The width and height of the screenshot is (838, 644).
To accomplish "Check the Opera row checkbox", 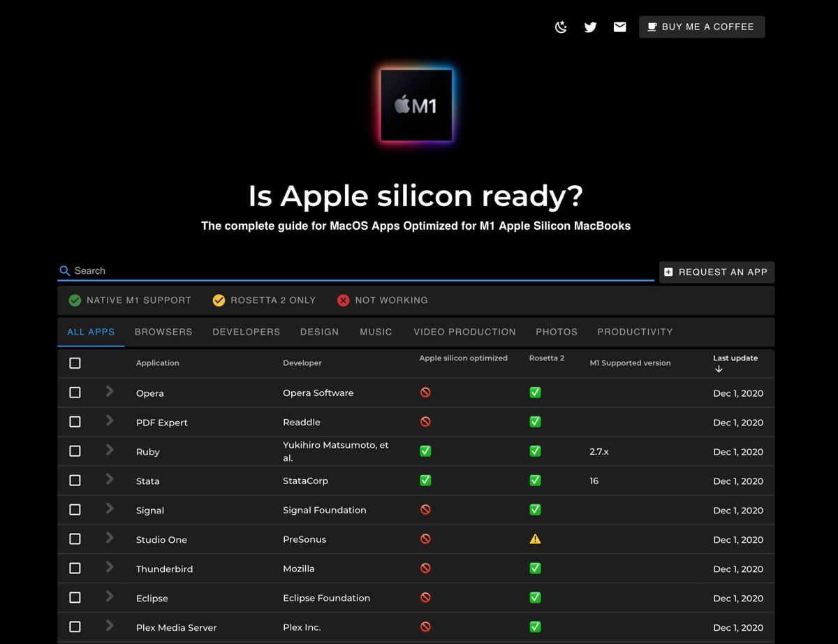I will pyautogui.click(x=75, y=393).
